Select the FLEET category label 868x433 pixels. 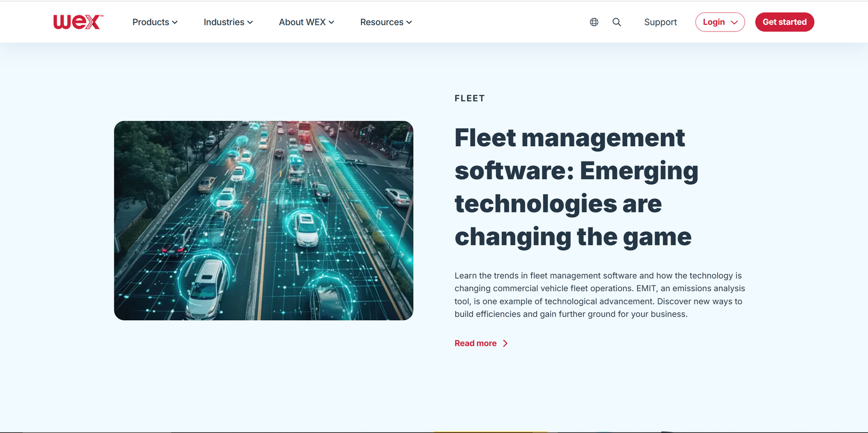coord(470,99)
